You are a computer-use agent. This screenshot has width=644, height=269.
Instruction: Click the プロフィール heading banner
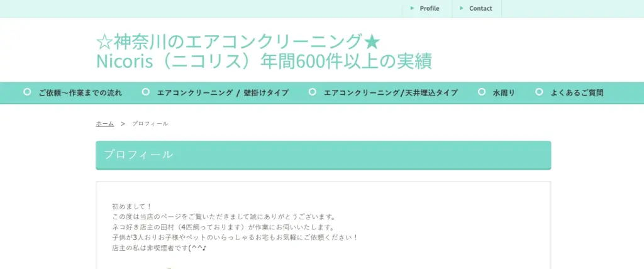point(323,155)
